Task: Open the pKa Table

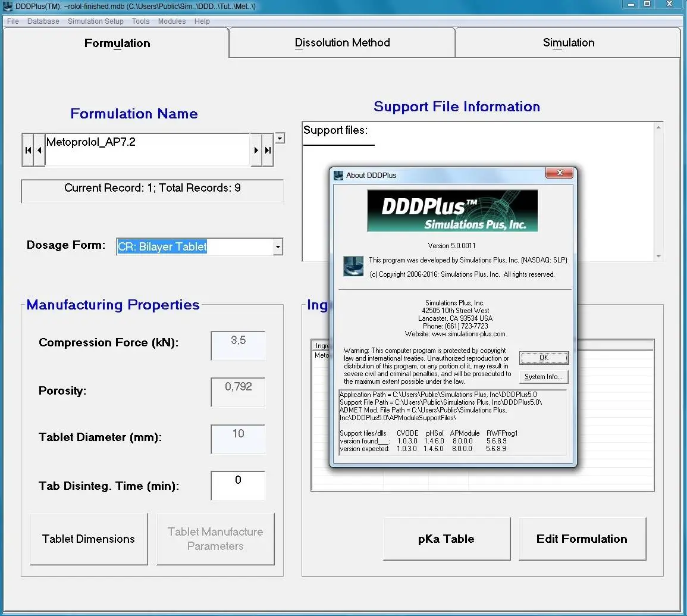Action: [447, 539]
